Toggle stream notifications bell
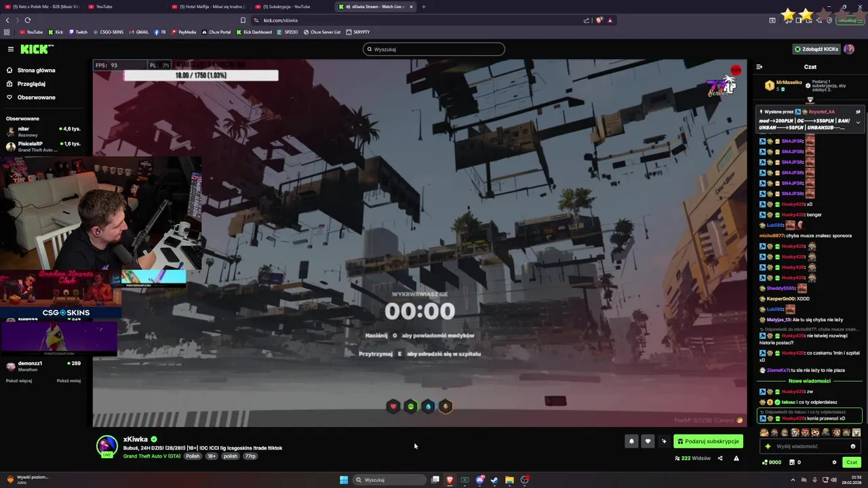The width and height of the screenshot is (868, 488). [631, 441]
